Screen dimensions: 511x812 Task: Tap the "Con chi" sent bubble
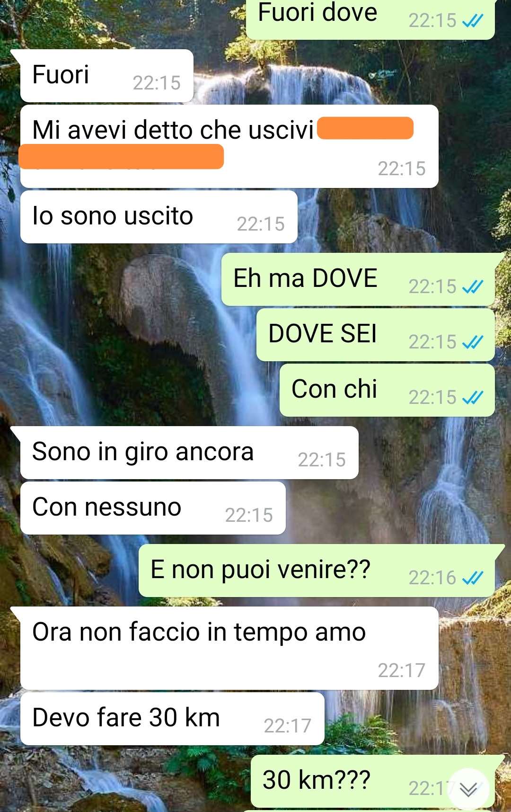(x=387, y=390)
